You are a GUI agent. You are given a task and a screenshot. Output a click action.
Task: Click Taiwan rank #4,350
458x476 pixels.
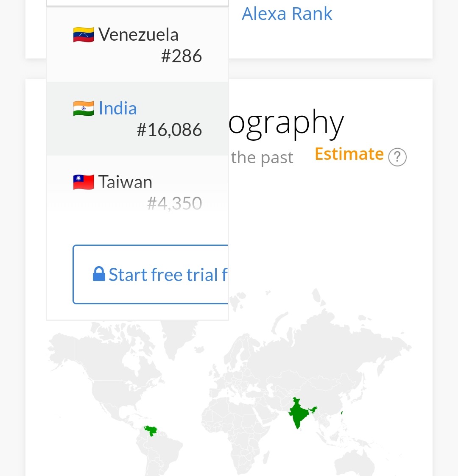click(174, 203)
